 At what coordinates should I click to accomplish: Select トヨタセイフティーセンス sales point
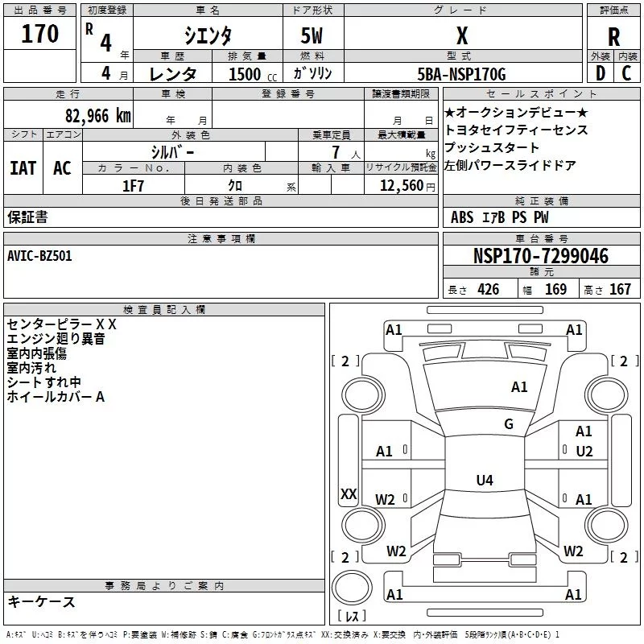point(516,130)
